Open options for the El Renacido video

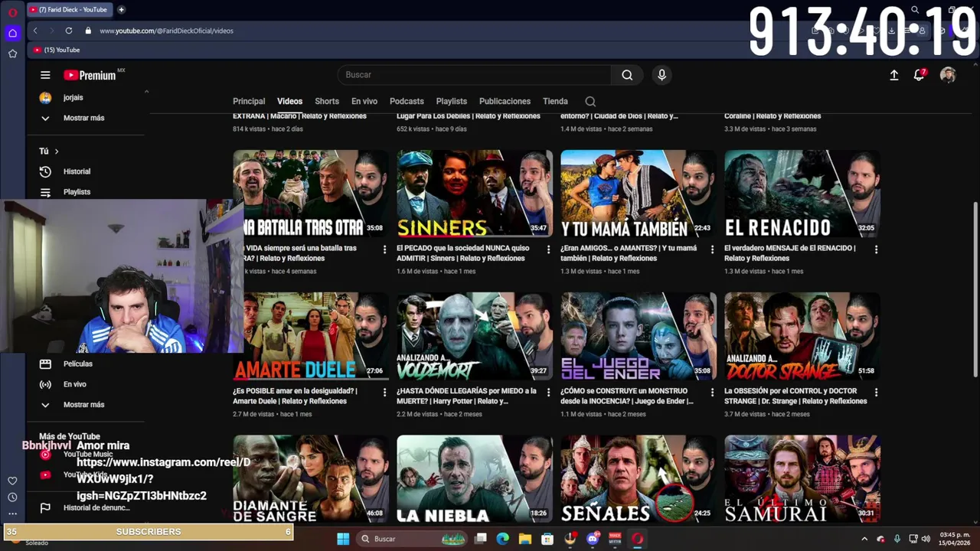point(876,249)
